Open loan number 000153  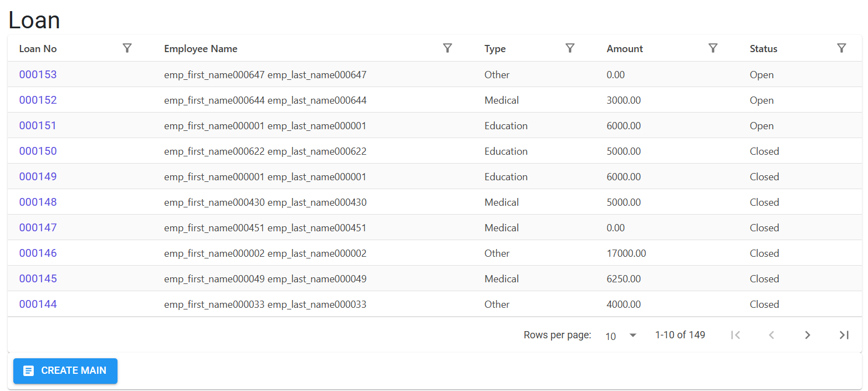pyautogui.click(x=38, y=74)
